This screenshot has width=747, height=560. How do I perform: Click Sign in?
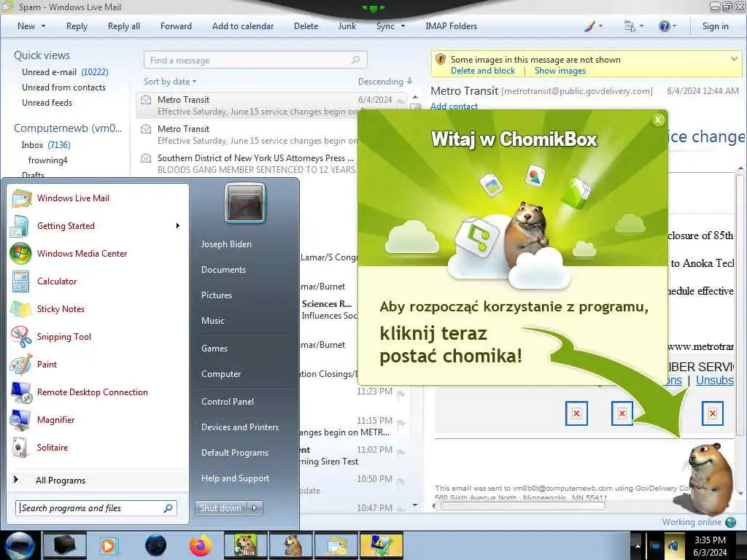(x=715, y=26)
